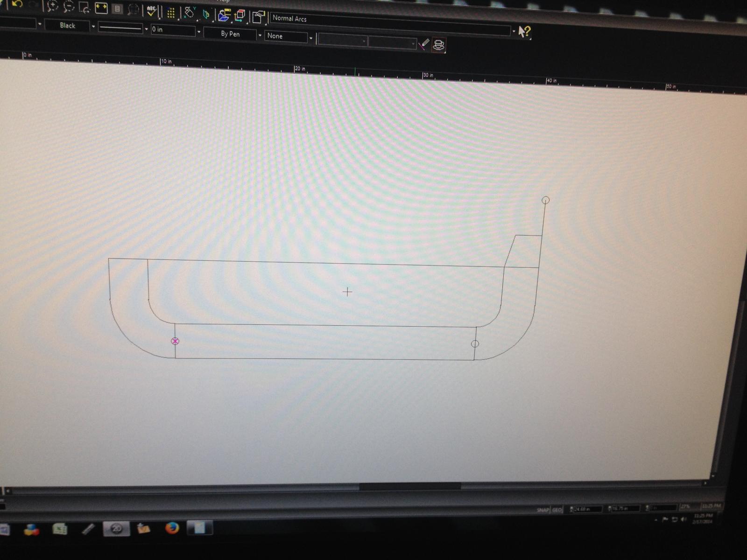The image size is (747, 560).
Task: Click the horizontal scrollbar thumb
Action: (x=410, y=486)
